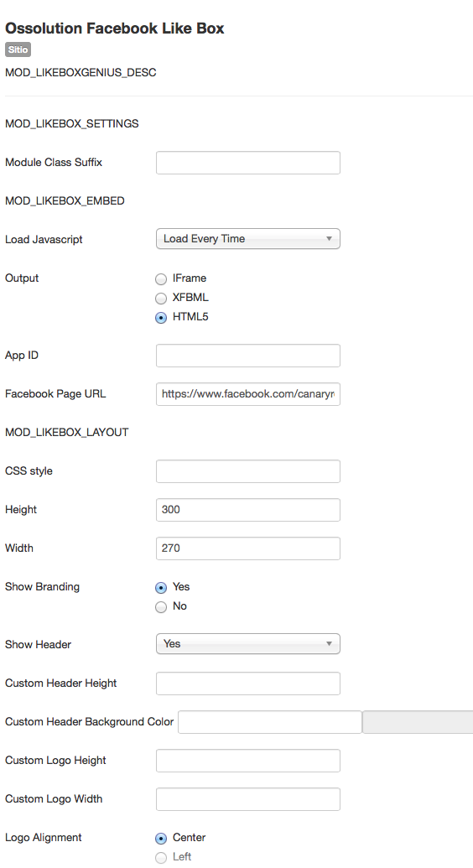Click the Width field showing 270

248,548
